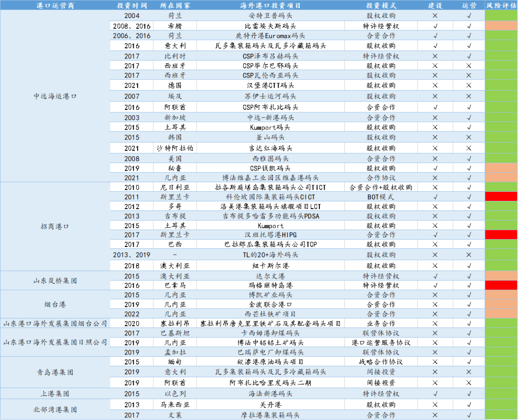The image size is (518, 420).
Task: Click the 苏伊士运河码头 cell
Action: 271,96
